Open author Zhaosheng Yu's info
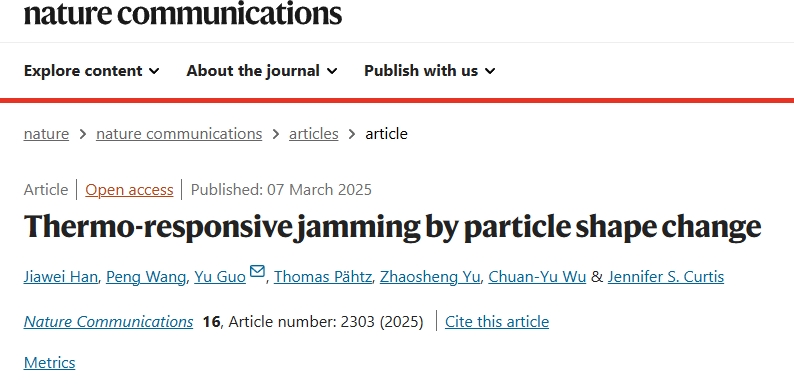 430,277
